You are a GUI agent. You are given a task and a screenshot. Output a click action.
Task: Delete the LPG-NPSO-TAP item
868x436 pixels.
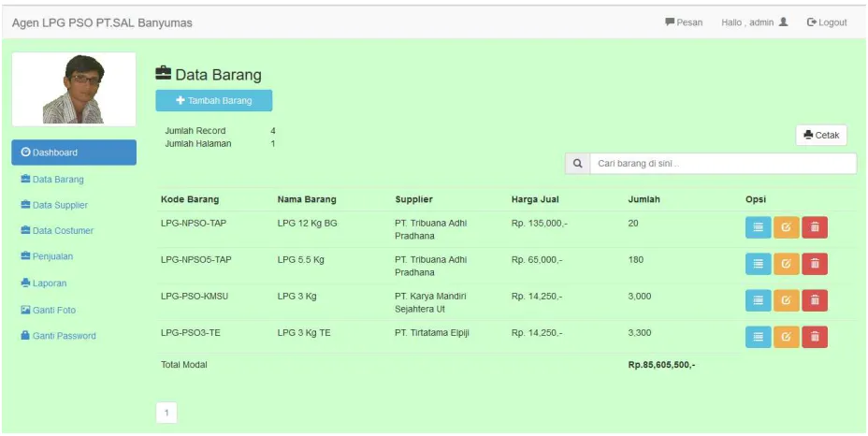click(815, 227)
